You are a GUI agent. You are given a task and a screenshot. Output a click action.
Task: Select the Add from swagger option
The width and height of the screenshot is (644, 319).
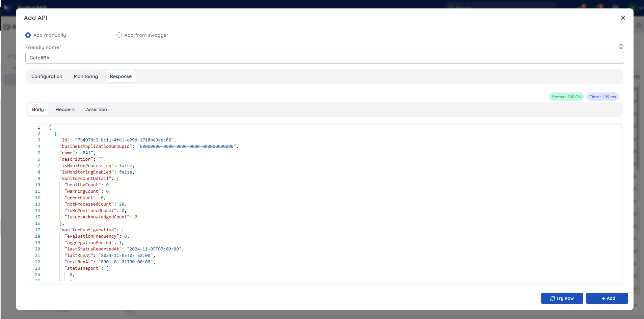[x=119, y=35]
